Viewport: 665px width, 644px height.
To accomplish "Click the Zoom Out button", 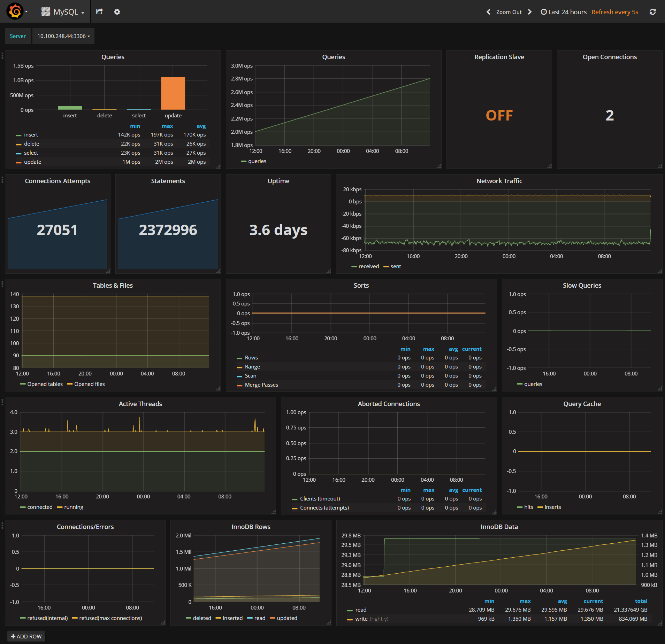I will [509, 11].
